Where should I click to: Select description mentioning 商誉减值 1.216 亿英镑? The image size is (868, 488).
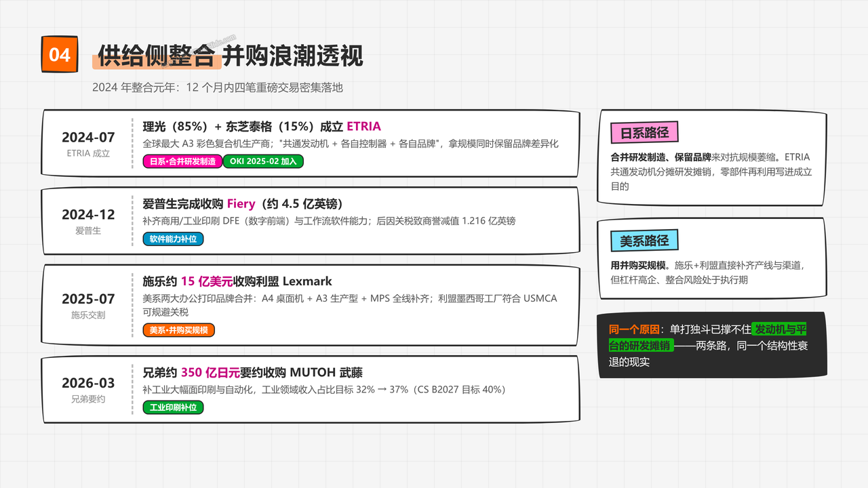click(x=329, y=221)
